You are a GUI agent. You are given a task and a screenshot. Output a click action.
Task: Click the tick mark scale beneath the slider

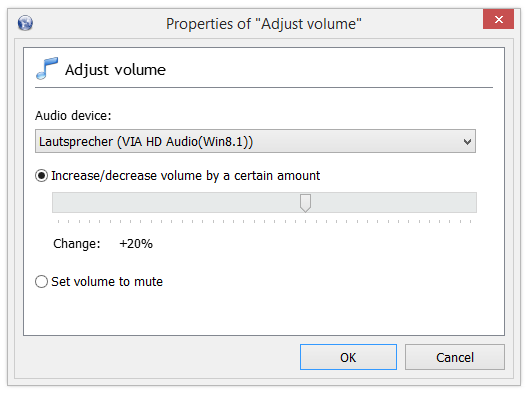pyautogui.click(x=264, y=222)
